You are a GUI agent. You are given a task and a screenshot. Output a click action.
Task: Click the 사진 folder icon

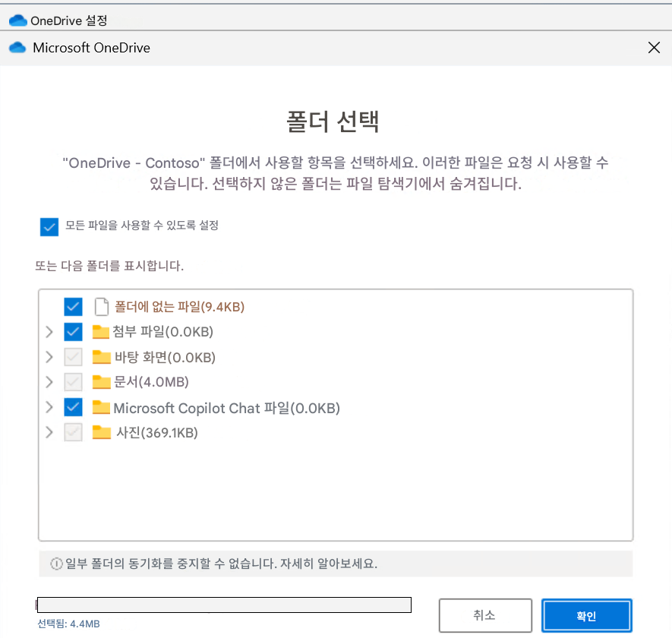102,432
